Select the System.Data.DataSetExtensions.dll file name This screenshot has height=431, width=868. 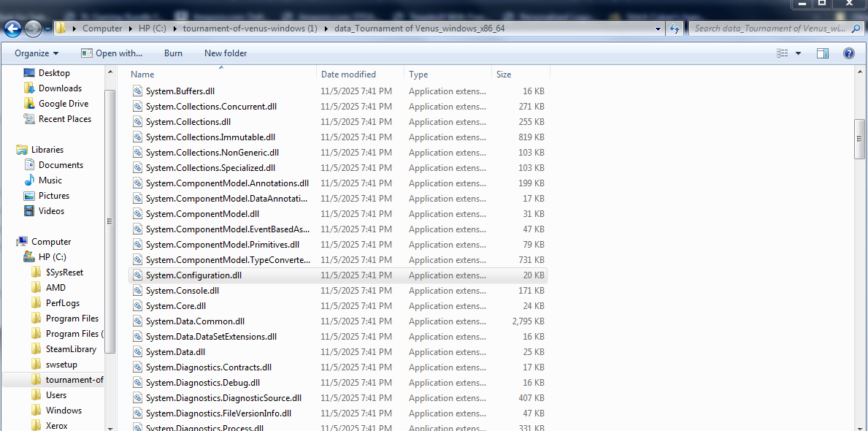211,336
